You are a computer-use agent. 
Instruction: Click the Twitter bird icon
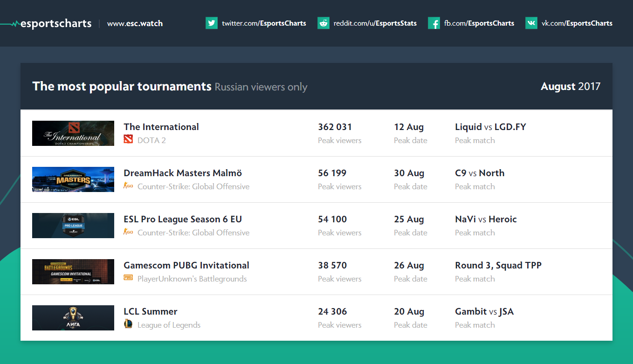(212, 23)
